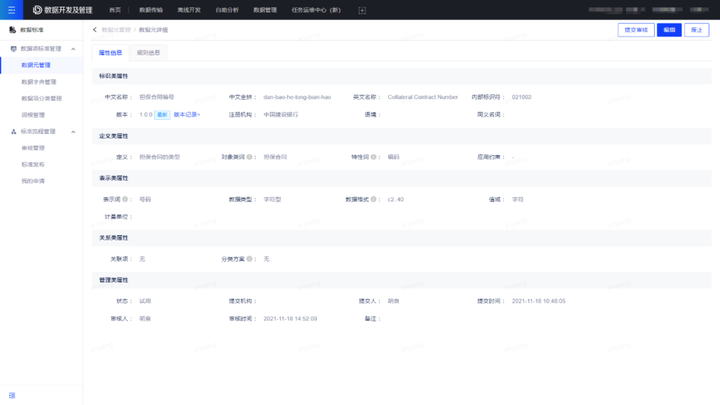Click the pinyin value 'dan-bao-he-tong-bian-hao'
Screen dimensions: 720x405
297,97
